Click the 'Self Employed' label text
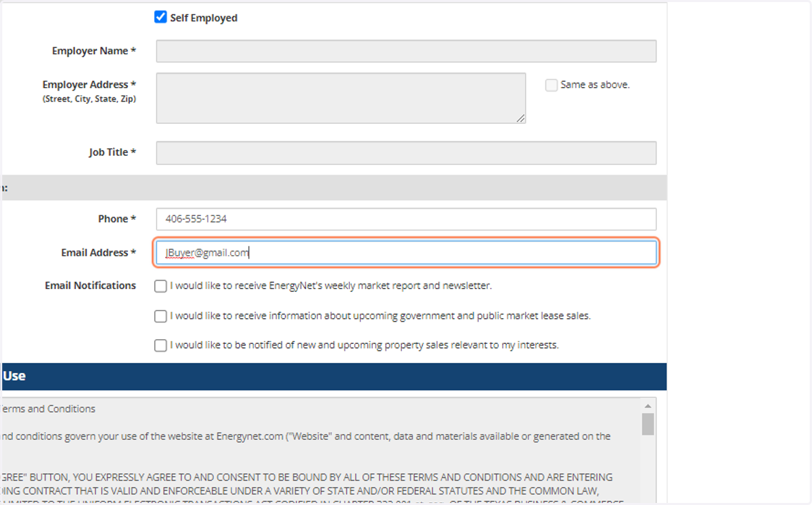812x505 pixels. pyautogui.click(x=204, y=18)
